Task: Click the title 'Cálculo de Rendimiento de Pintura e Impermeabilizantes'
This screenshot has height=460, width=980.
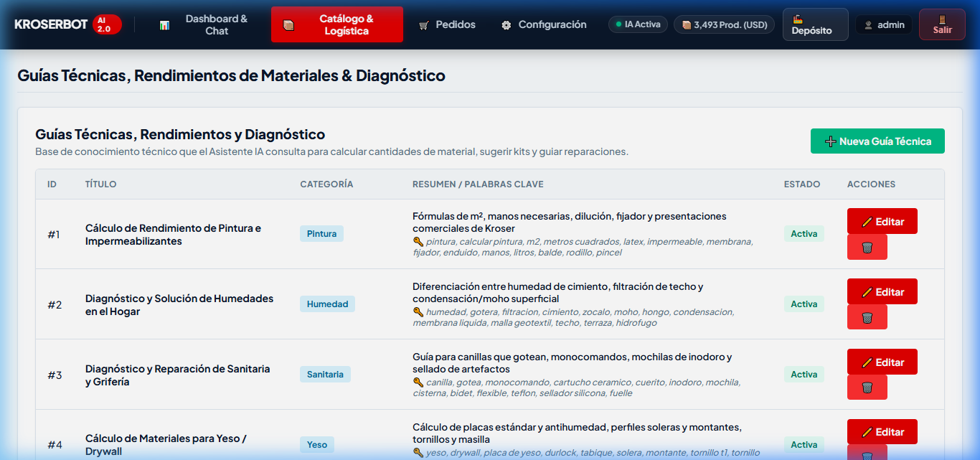Action: click(x=173, y=235)
